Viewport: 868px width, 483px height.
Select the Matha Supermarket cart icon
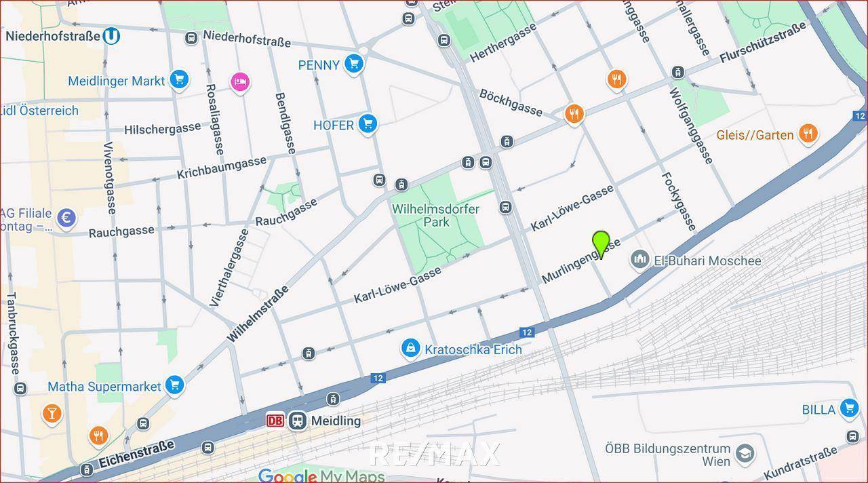click(x=174, y=385)
